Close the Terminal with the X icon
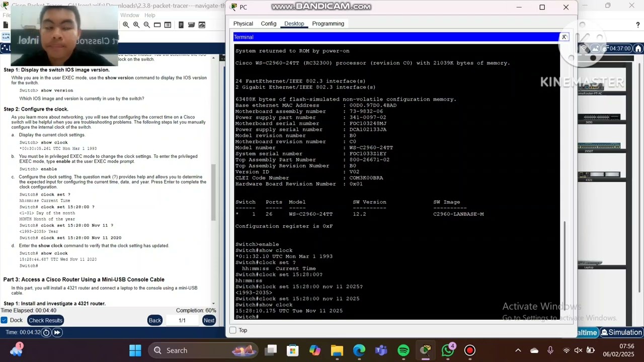Viewport: 644px width, 362px height. (564, 37)
